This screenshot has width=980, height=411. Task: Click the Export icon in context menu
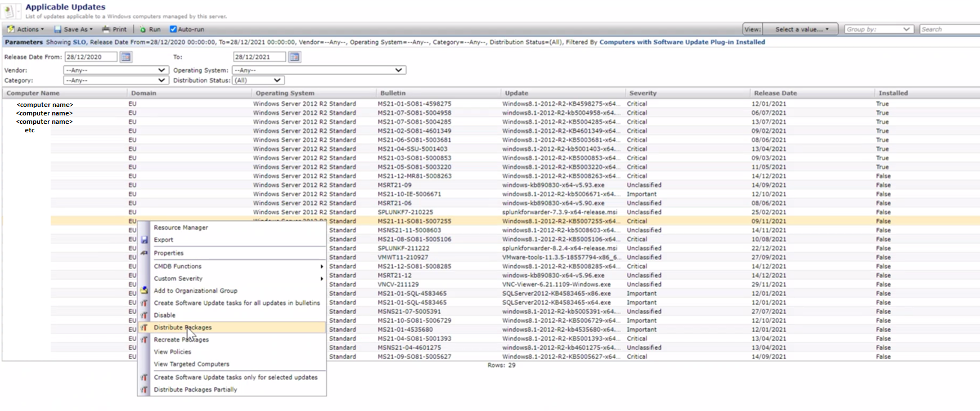(x=145, y=240)
